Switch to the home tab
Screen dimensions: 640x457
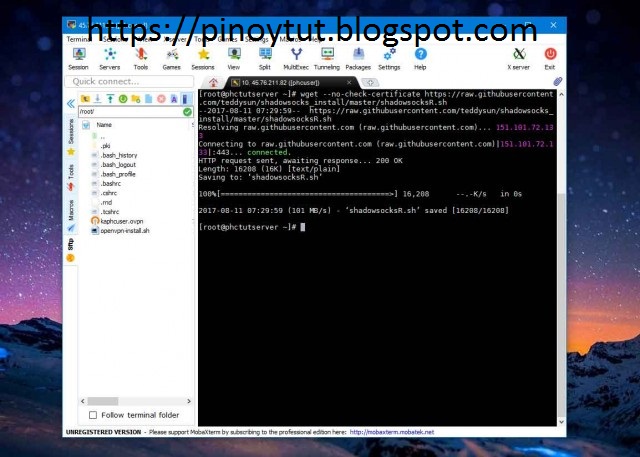pos(213,83)
